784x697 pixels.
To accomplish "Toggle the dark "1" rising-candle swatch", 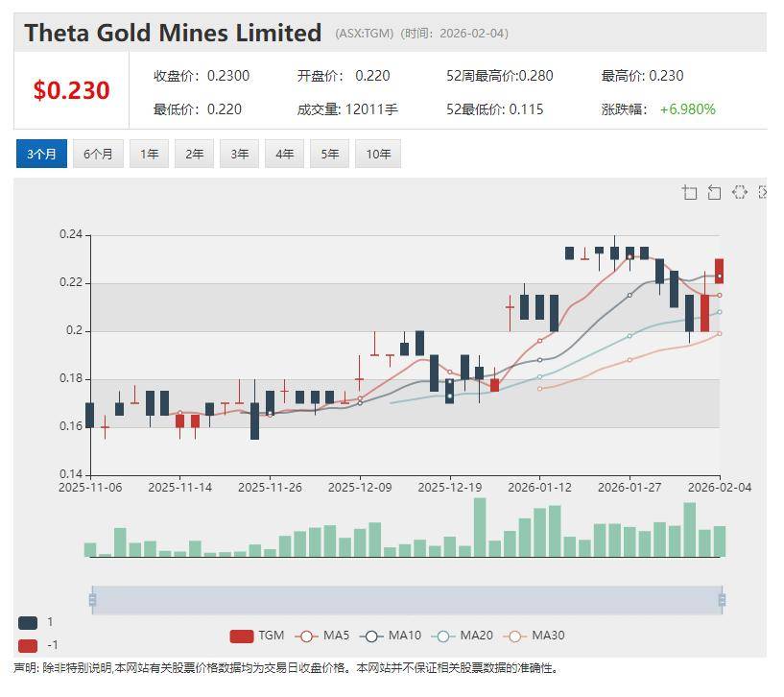I will (x=28, y=622).
